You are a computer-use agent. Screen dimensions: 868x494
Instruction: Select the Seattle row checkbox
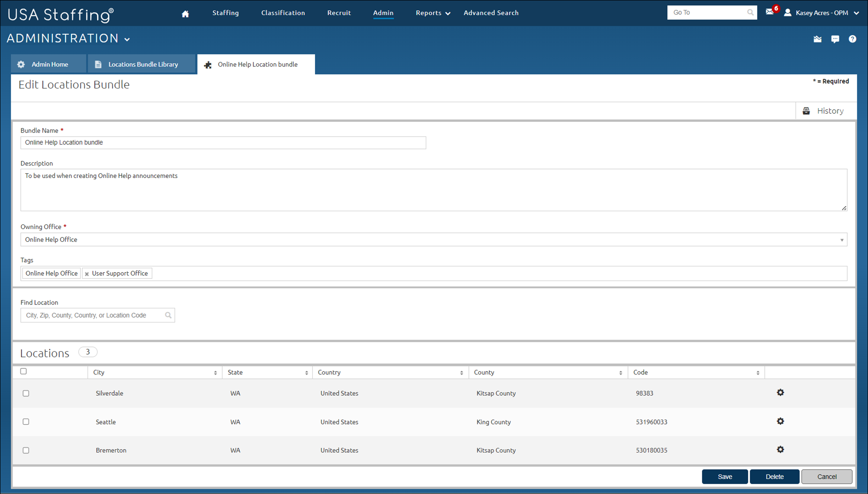26,422
